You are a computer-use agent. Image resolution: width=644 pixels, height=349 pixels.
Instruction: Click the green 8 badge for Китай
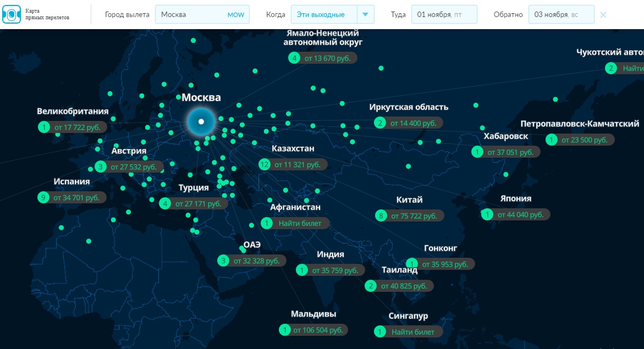(x=381, y=216)
